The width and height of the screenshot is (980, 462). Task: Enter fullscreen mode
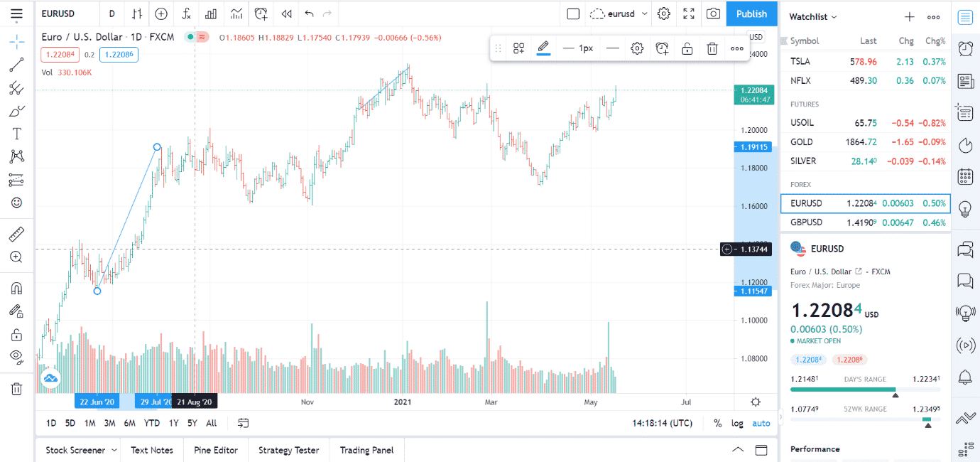click(x=689, y=14)
